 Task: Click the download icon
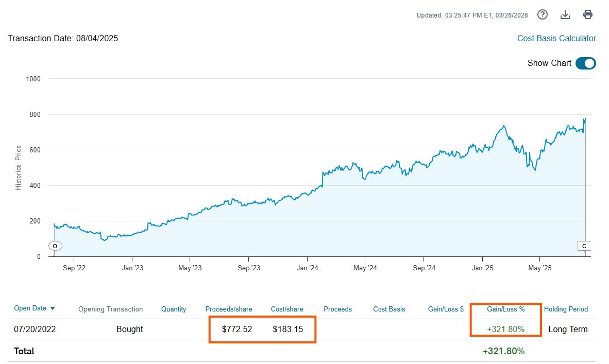pyautogui.click(x=565, y=15)
